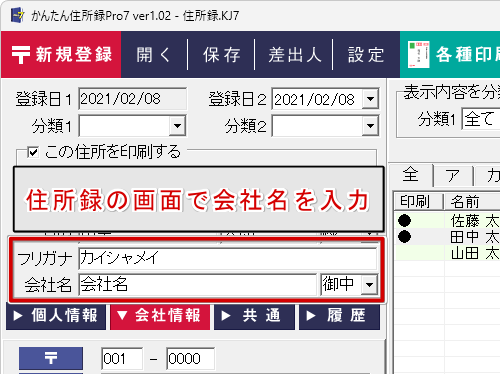500x374 pixels.
Task: Click the 名前 column header
Action: tap(472, 202)
